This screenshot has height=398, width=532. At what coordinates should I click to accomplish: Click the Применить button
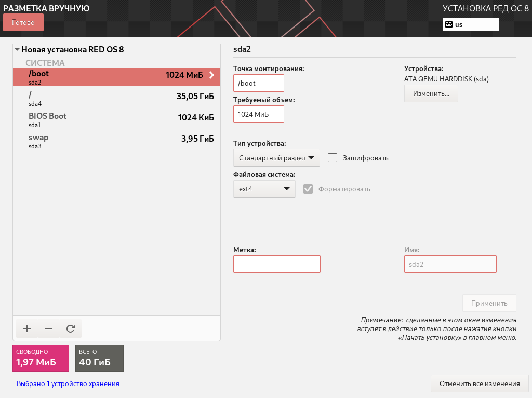point(489,303)
